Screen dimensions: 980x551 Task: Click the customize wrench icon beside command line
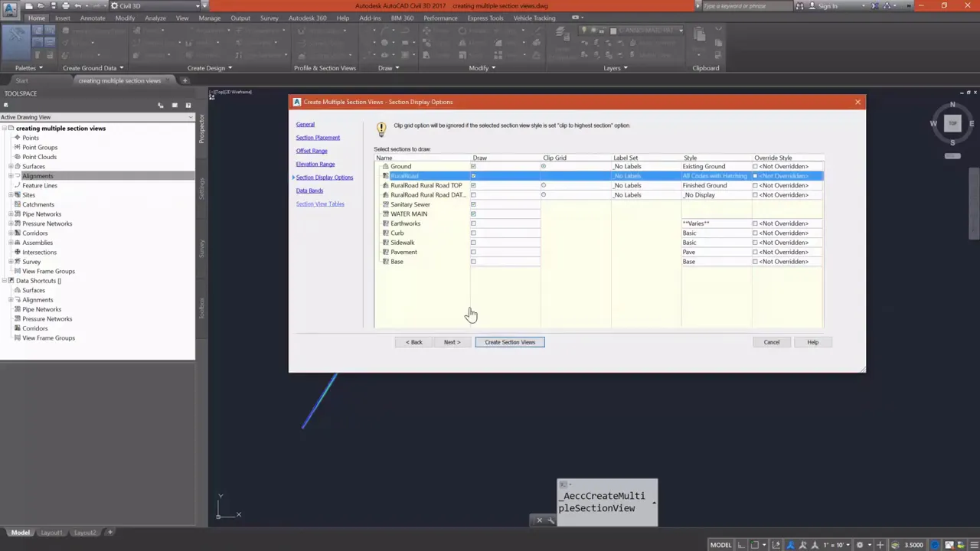(x=550, y=520)
